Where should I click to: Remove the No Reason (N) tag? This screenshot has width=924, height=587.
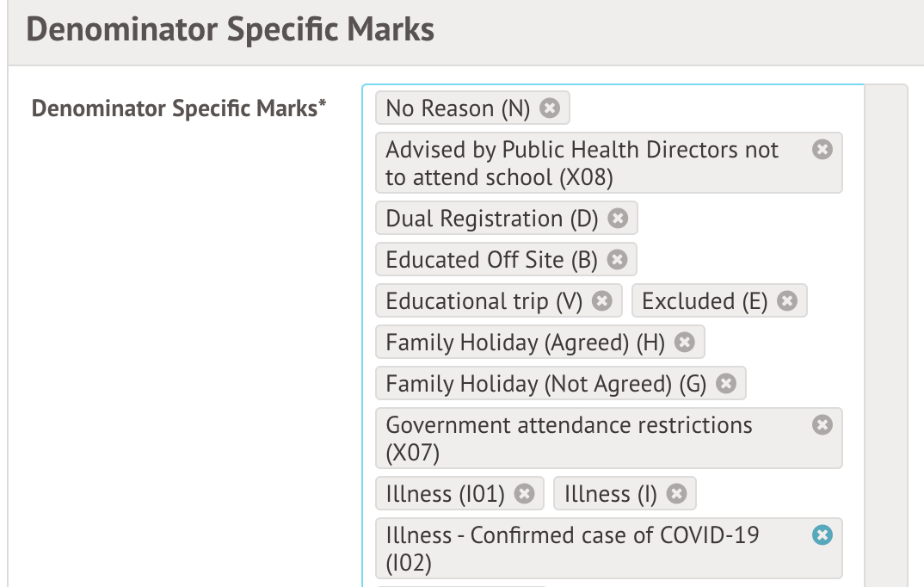[550, 108]
